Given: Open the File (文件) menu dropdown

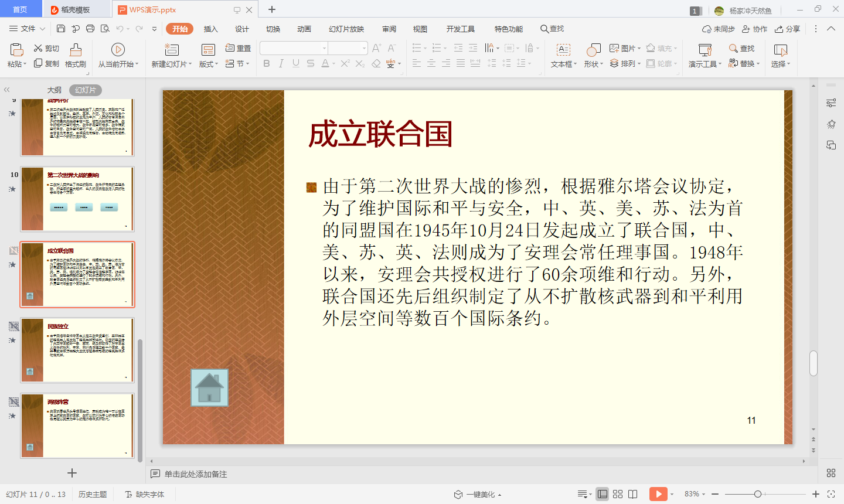Looking at the screenshot, I should [x=28, y=29].
